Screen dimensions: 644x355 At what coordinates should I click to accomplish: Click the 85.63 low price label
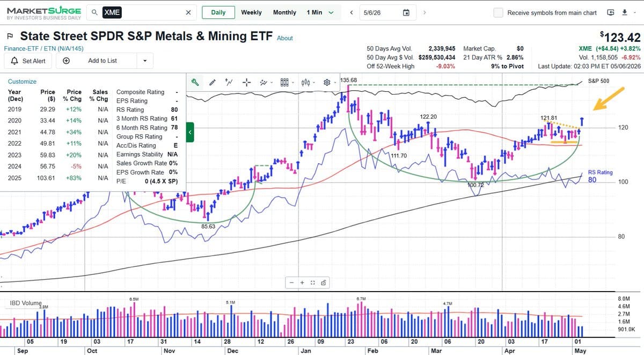[208, 227]
